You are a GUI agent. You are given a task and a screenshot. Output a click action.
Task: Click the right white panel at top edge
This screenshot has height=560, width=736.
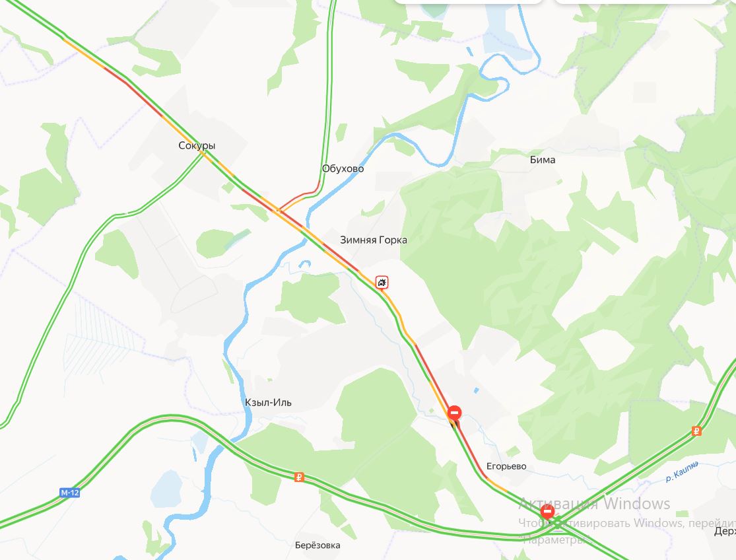click(636, 2)
